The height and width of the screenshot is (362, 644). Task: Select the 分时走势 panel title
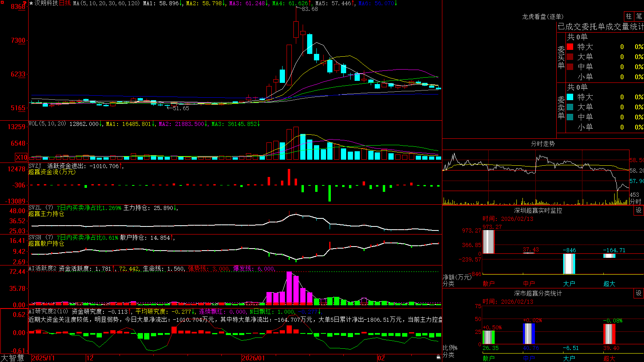[x=543, y=144]
